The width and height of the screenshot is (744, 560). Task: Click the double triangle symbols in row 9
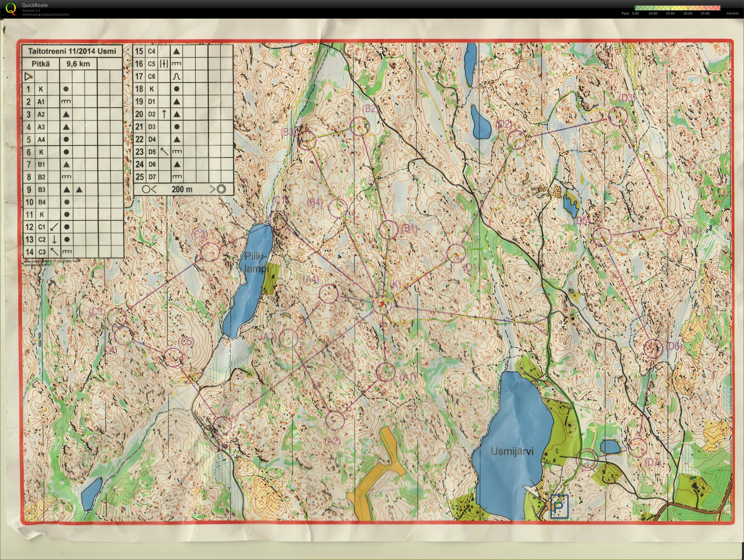(73, 190)
